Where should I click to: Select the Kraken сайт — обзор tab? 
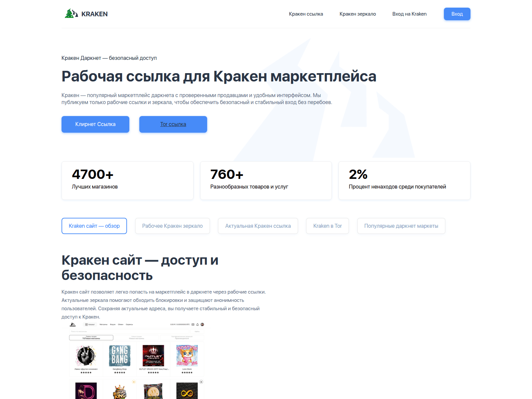click(x=94, y=226)
